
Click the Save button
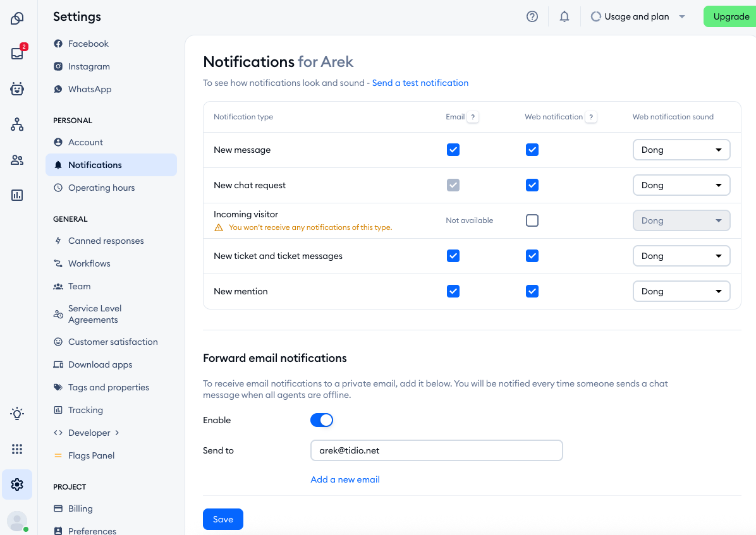[223, 519]
